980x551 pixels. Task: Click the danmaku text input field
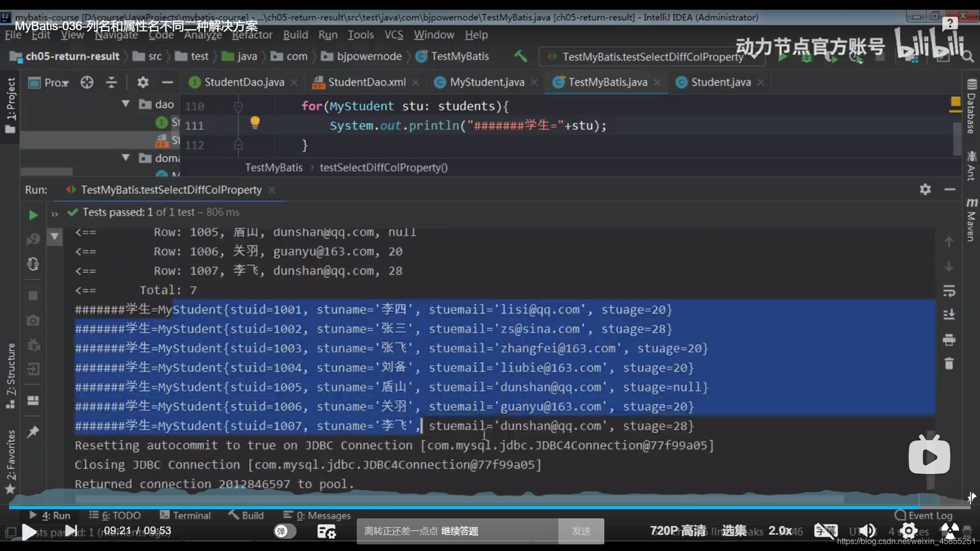coord(457,531)
